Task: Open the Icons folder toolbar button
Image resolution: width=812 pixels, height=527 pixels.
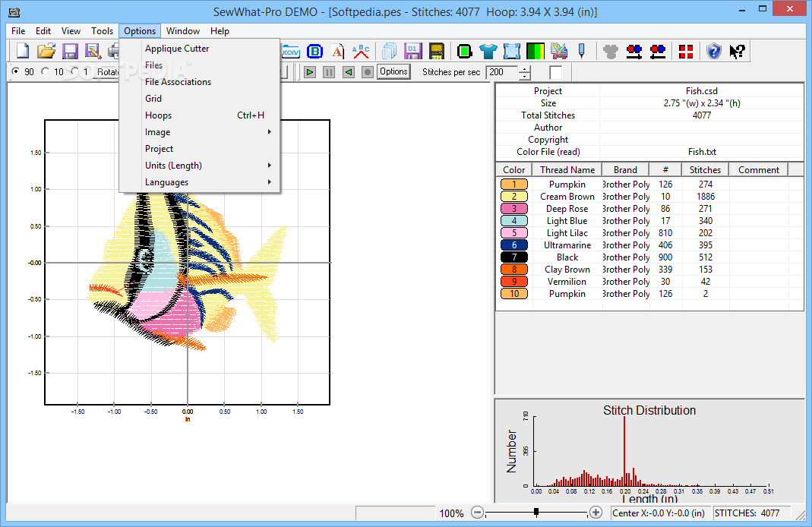Action: coord(291,51)
